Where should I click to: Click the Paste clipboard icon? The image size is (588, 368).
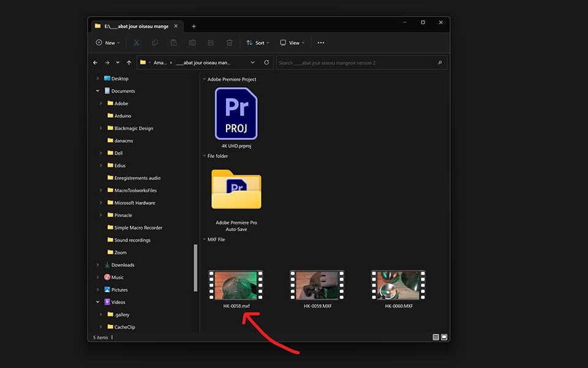tap(173, 43)
